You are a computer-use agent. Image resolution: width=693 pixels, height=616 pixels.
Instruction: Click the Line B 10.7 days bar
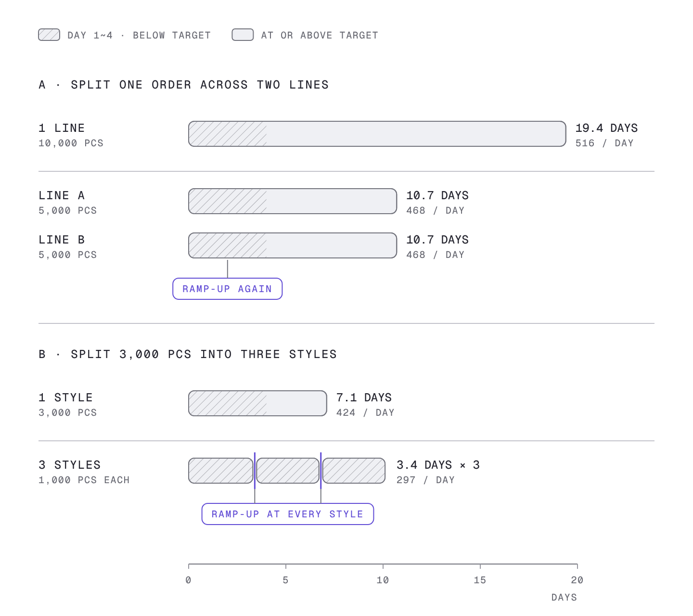point(293,245)
